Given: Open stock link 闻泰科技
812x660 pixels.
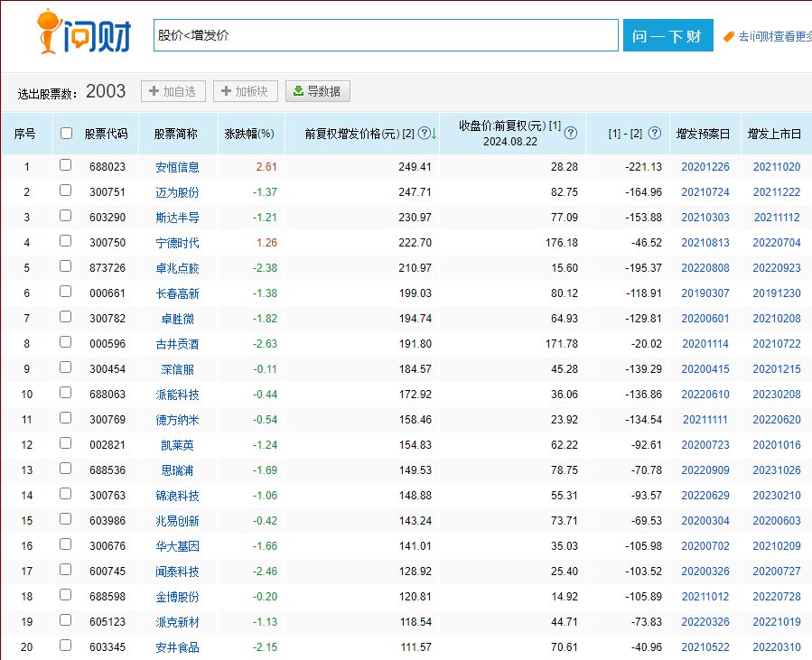Looking at the screenshot, I should tap(177, 572).
